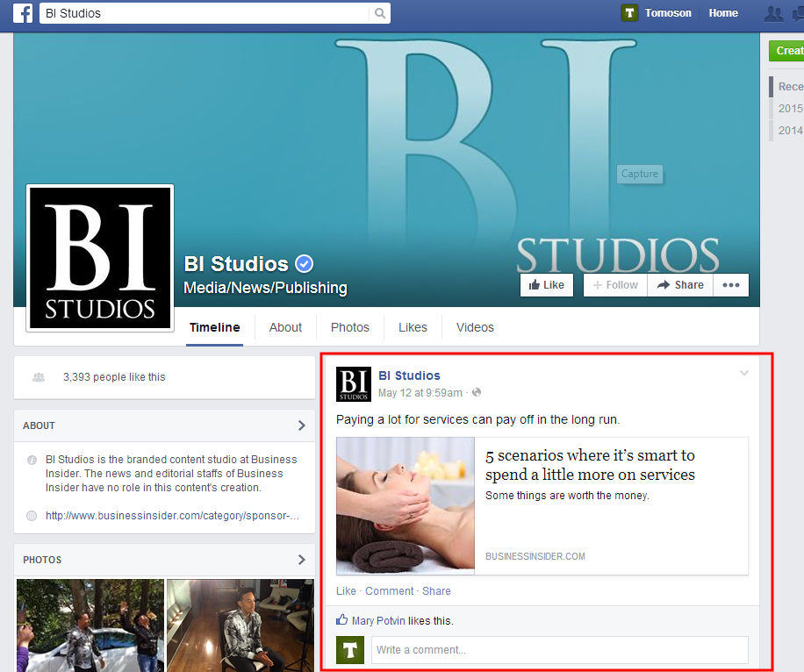The height and width of the screenshot is (672, 804).
Task: Share the BI Studios page
Action: (x=680, y=285)
